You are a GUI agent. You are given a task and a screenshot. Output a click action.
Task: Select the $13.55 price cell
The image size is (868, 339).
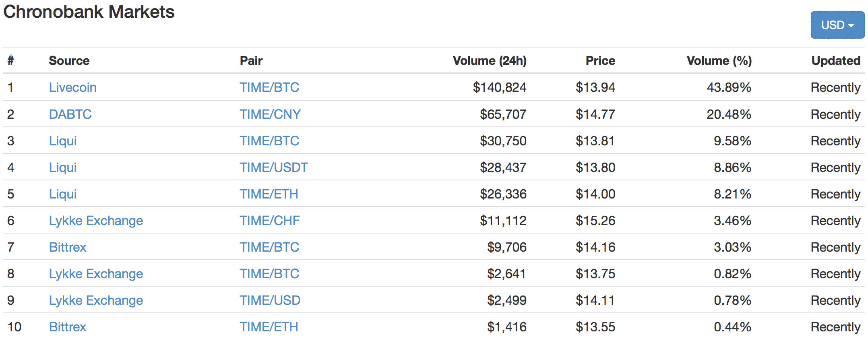click(595, 327)
